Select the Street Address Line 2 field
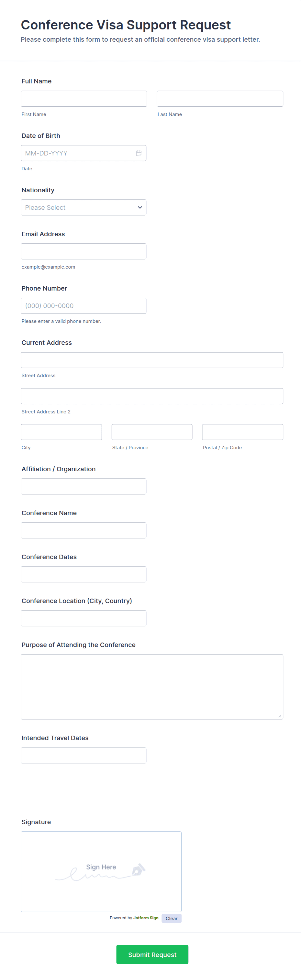Image resolution: width=301 pixels, height=980 pixels. coord(152,396)
